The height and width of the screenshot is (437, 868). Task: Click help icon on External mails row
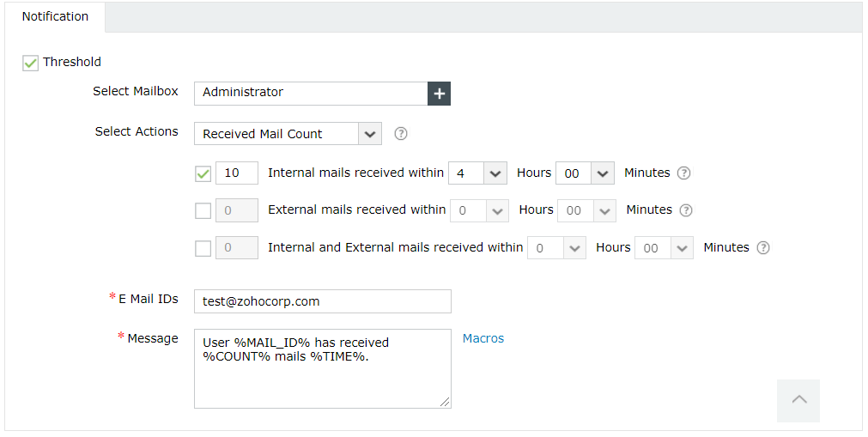pyautogui.click(x=685, y=210)
